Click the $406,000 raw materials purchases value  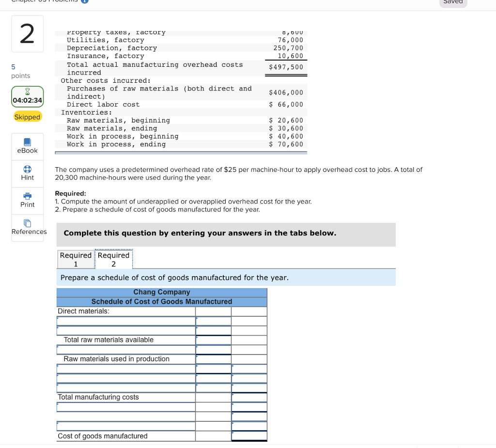(x=286, y=93)
